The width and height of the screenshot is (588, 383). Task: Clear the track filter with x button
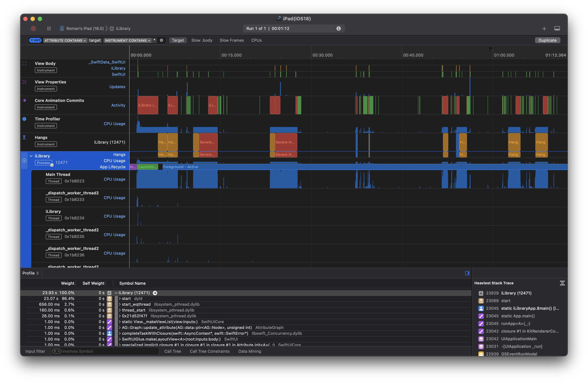pyautogui.click(x=161, y=40)
